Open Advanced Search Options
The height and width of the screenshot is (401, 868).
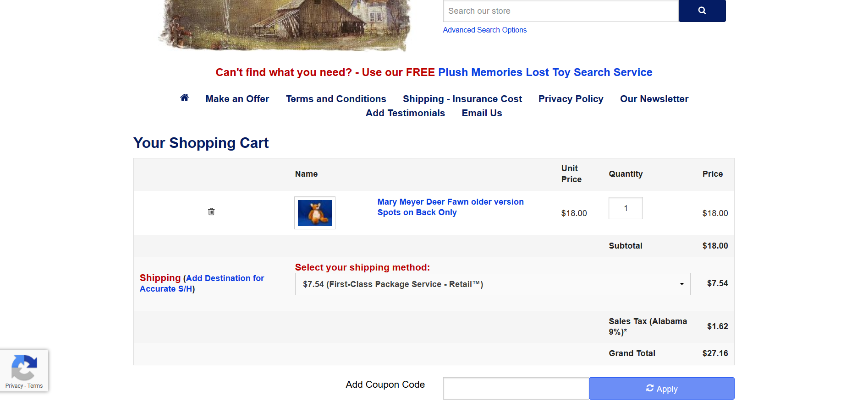pos(484,30)
